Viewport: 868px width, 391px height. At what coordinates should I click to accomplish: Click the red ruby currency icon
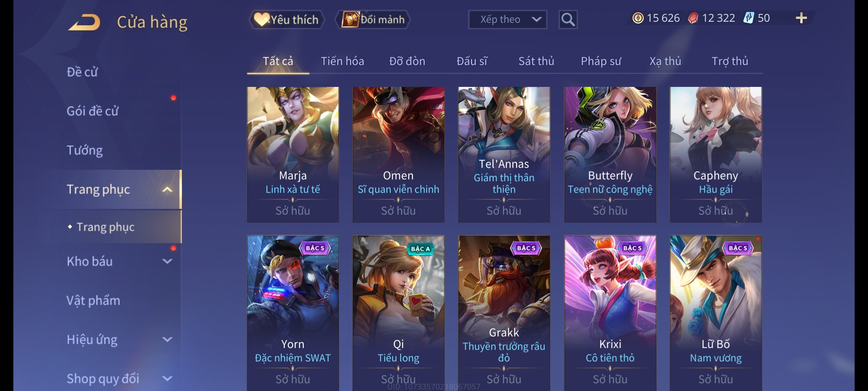click(x=693, y=18)
